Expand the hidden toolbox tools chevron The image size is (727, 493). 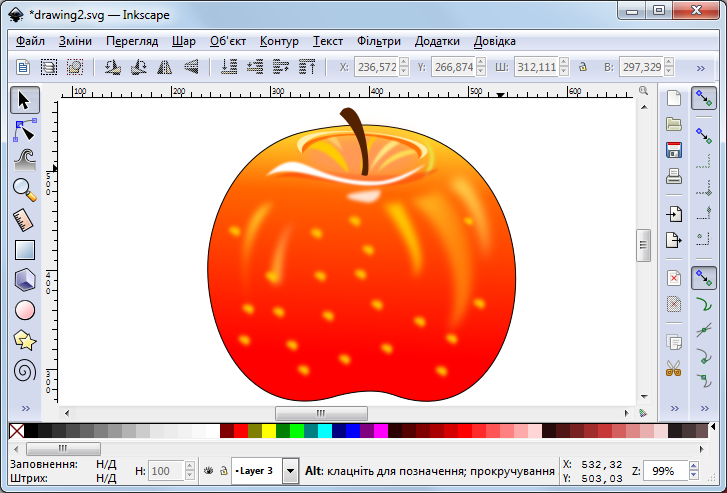(x=25, y=409)
